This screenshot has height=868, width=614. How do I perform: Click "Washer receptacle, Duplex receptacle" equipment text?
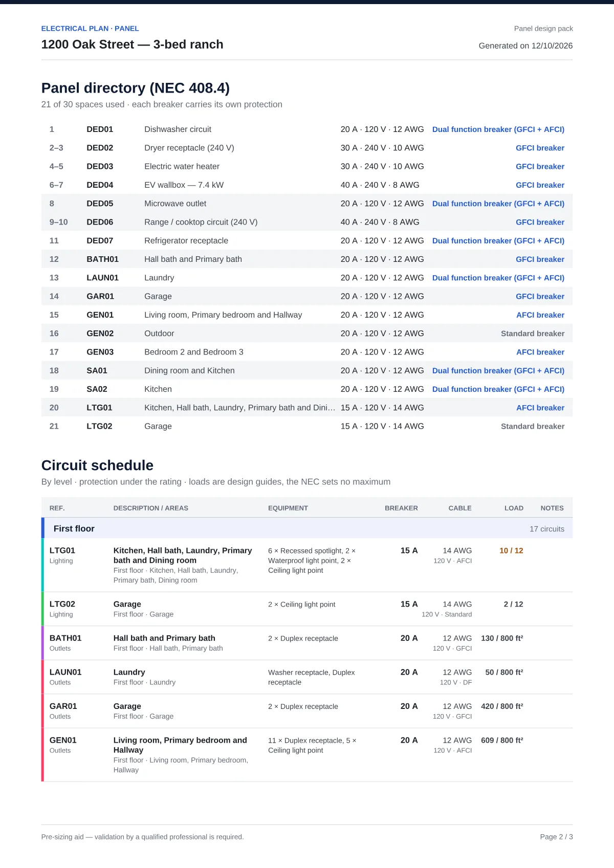pos(311,677)
